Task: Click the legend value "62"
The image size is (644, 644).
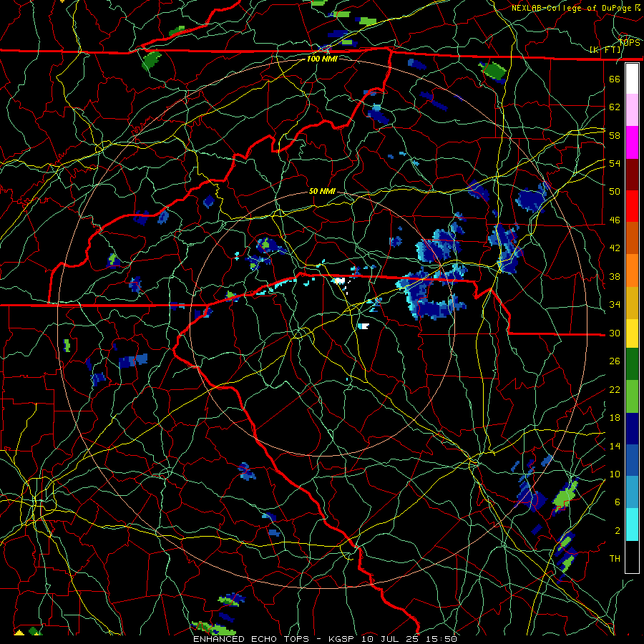Action: pyautogui.click(x=615, y=107)
